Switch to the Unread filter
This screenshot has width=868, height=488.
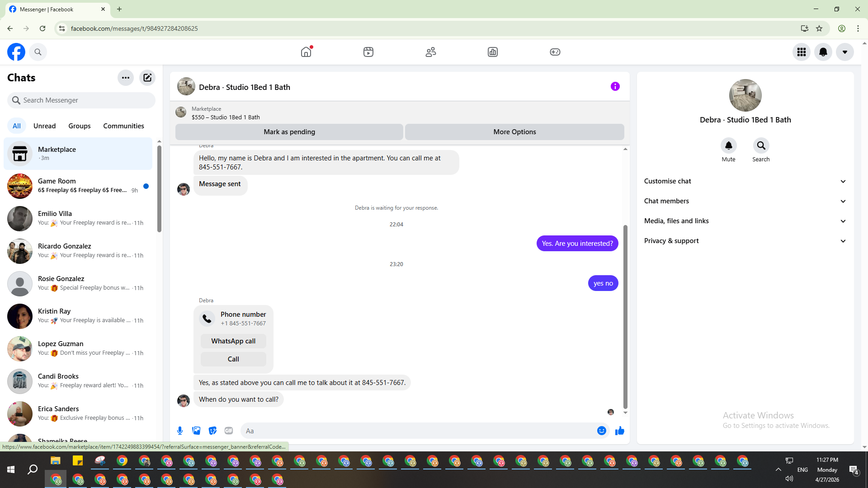click(45, 126)
